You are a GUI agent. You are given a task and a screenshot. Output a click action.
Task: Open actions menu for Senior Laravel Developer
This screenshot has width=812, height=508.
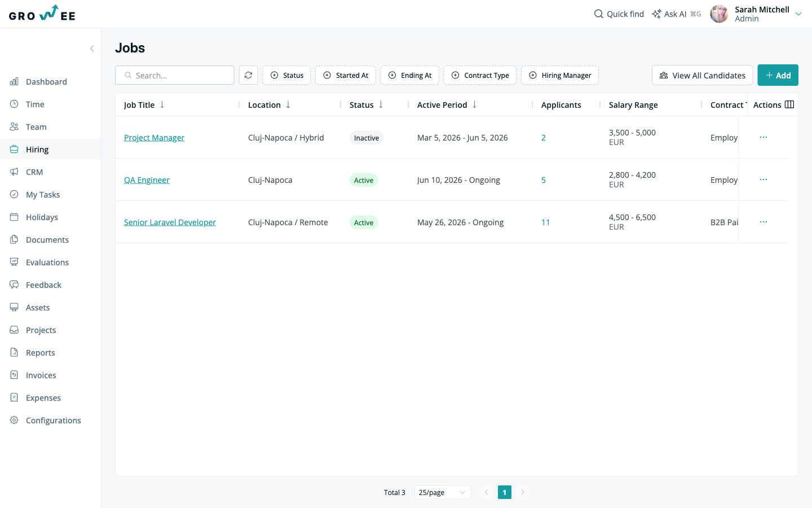[x=764, y=222]
